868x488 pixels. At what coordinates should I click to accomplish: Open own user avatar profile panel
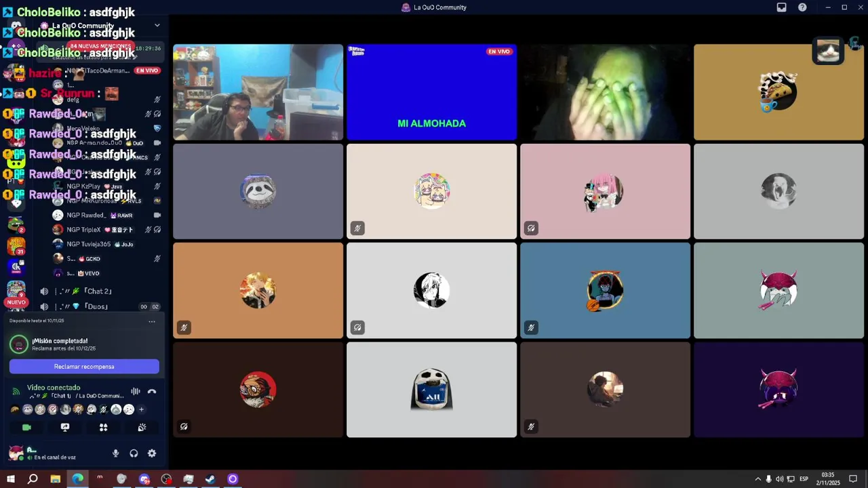[16, 453]
